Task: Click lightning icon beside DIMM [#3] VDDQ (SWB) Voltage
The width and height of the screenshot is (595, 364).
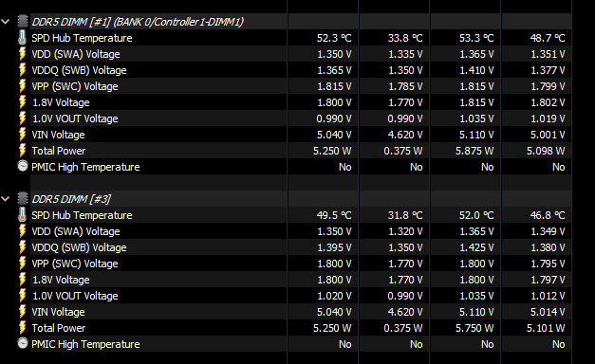Action: (x=23, y=247)
